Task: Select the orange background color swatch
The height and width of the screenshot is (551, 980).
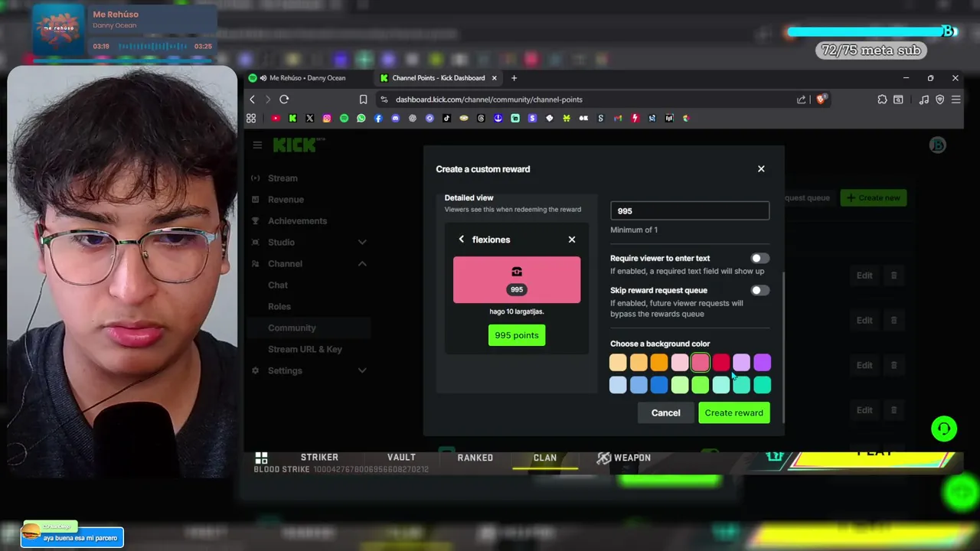Action: (x=659, y=363)
